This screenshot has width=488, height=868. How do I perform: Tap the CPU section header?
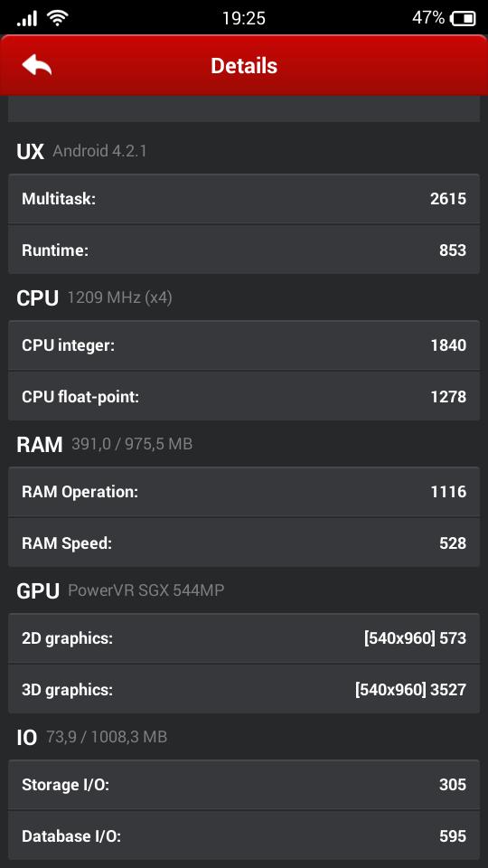(94, 297)
